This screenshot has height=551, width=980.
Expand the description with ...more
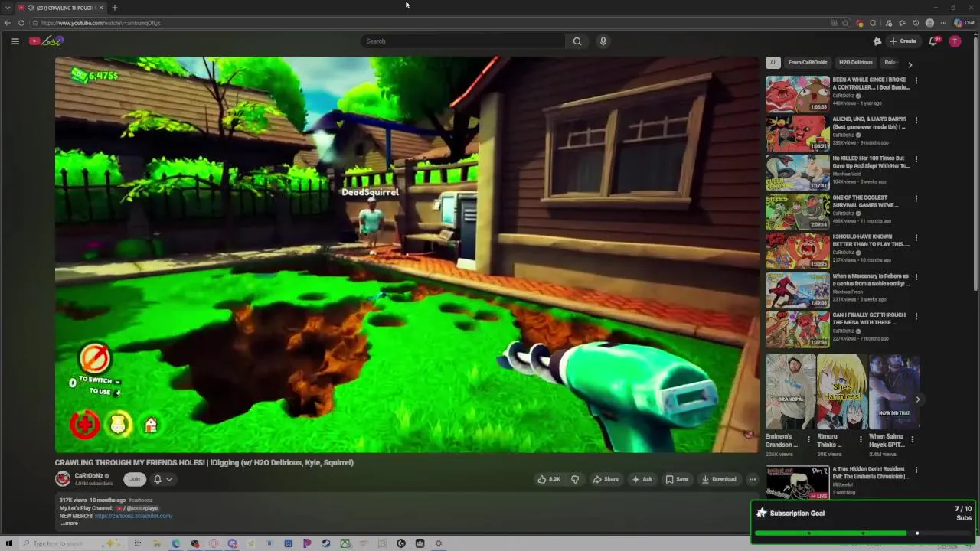[x=70, y=523]
